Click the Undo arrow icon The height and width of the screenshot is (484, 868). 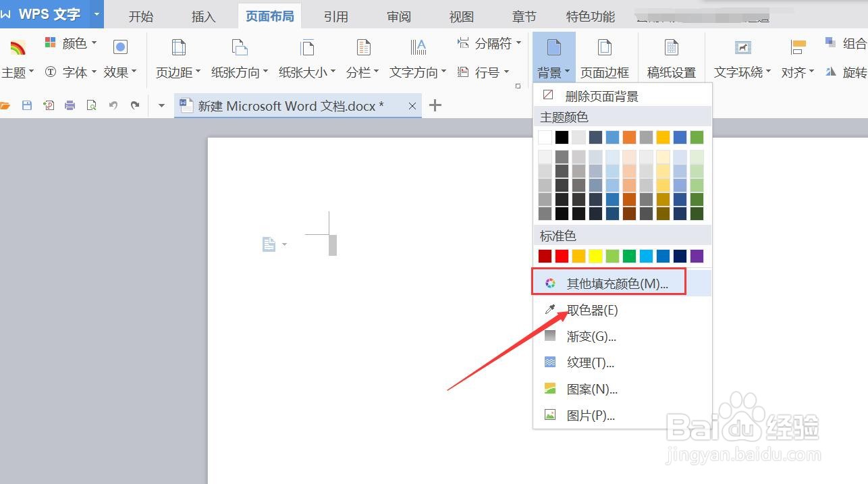click(113, 105)
